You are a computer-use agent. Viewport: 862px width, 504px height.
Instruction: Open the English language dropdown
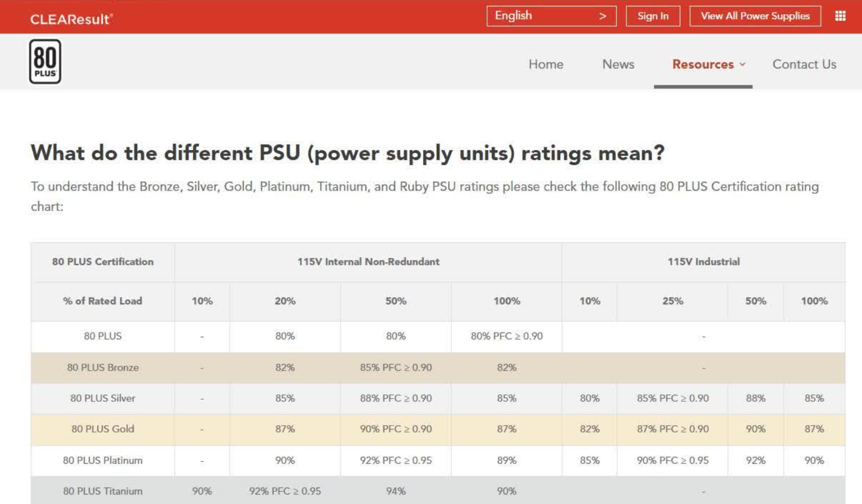click(x=551, y=16)
